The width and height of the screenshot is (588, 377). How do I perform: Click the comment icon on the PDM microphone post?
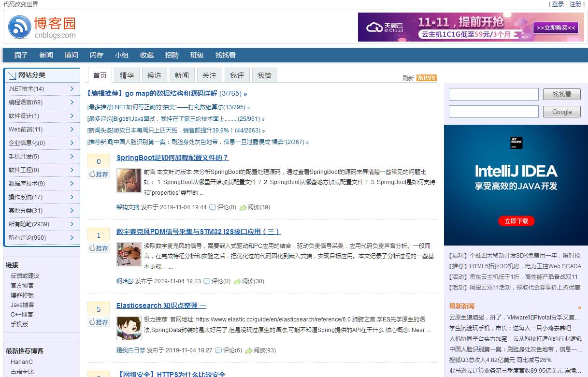207,281
